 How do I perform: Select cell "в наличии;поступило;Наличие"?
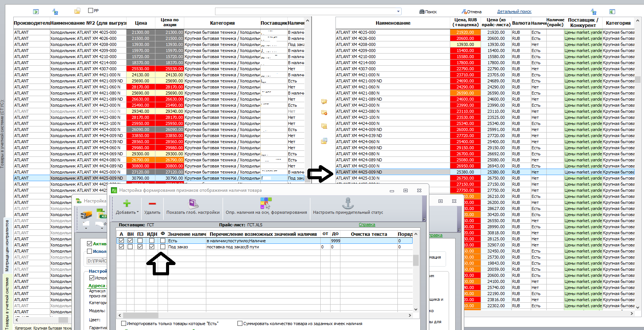[263, 241]
